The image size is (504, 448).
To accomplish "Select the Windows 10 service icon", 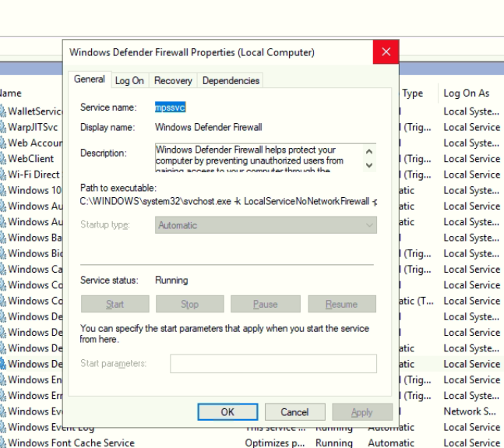I will click(x=3, y=190).
